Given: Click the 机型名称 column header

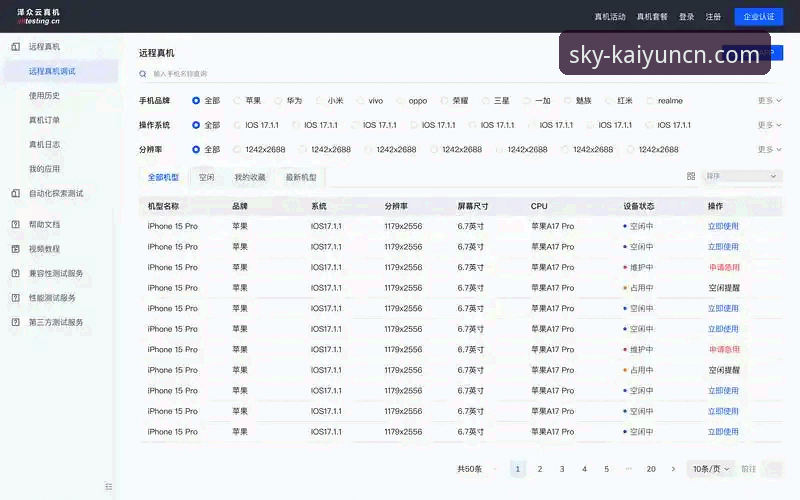Looking at the screenshot, I should pyautogui.click(x=163, y=206).
